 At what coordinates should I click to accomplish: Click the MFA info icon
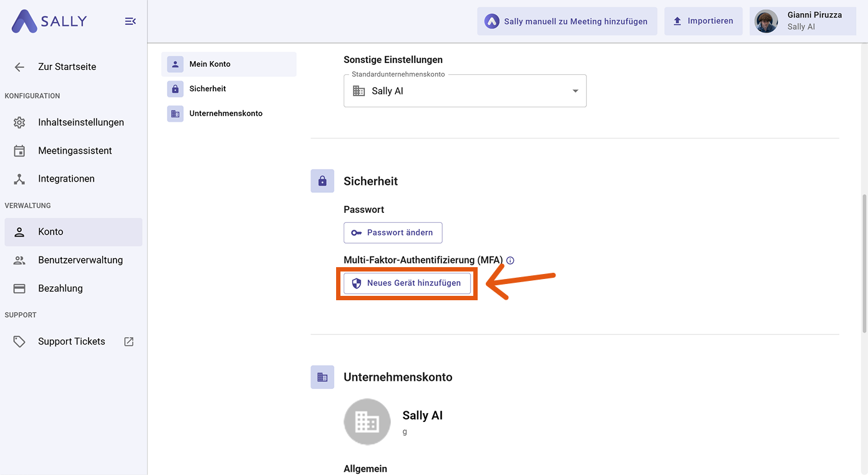tap(510, 260)
